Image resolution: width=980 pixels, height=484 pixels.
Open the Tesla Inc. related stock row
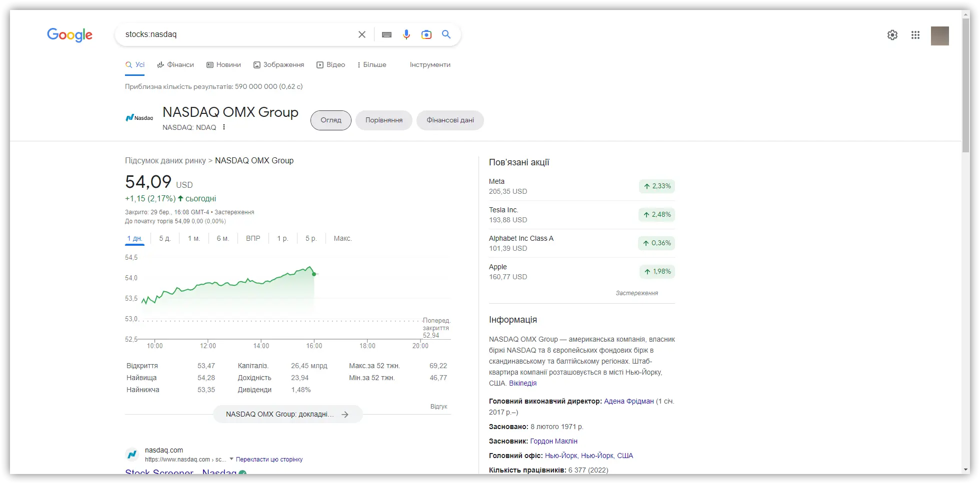[x=581, y=215]
